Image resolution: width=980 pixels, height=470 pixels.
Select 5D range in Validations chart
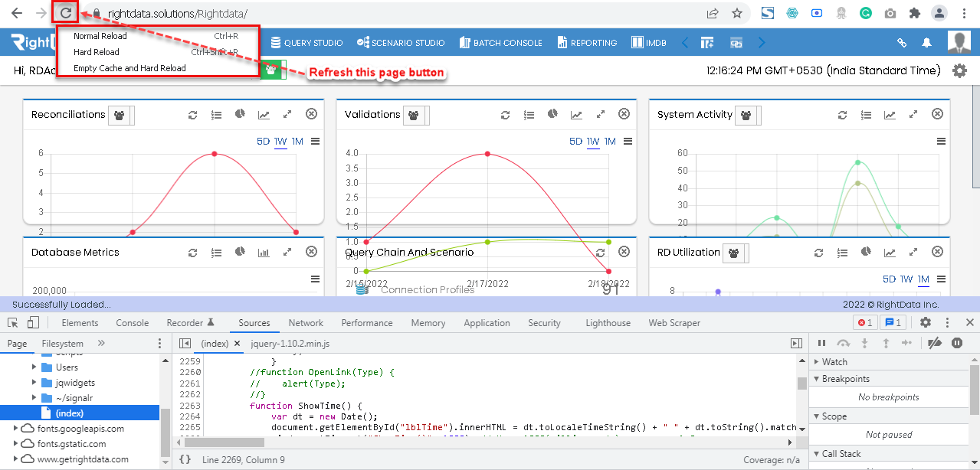pyautogui.click(x=575, y=142)
